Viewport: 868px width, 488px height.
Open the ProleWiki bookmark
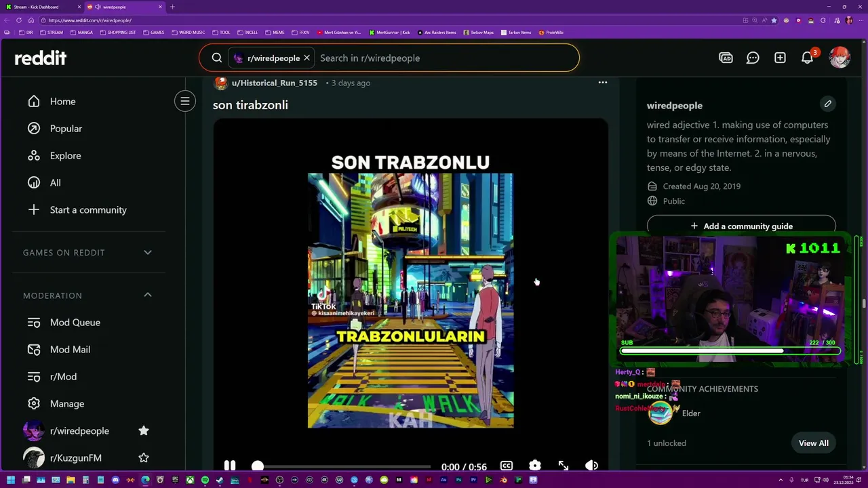[x=551, y=33]
